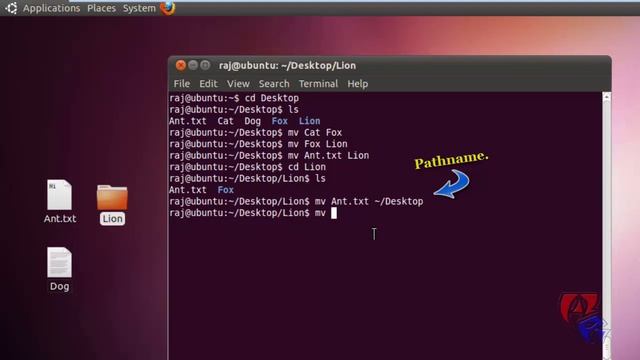Click 'Cat' in the first ls output

[225, 121]
